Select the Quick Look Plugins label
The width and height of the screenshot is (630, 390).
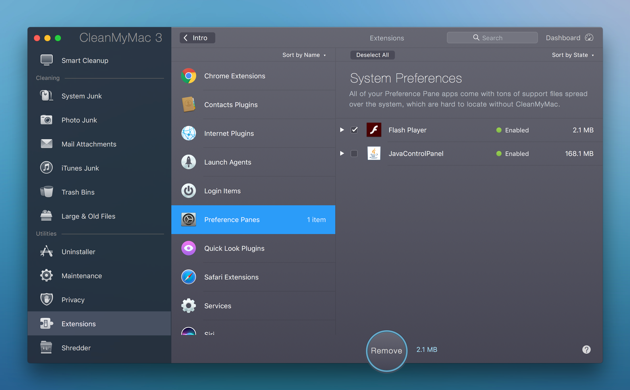point(234,248)
